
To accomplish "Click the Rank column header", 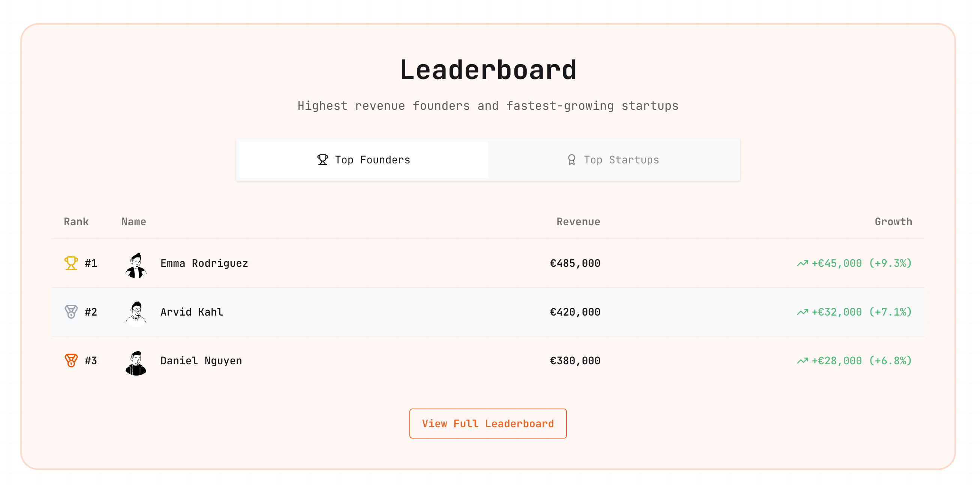I will [x=76, y=222].
